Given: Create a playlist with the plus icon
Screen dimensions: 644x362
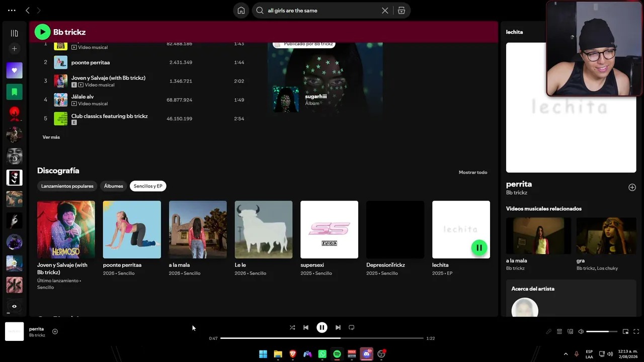Looking at the screenshot, I should pos(14,49).
